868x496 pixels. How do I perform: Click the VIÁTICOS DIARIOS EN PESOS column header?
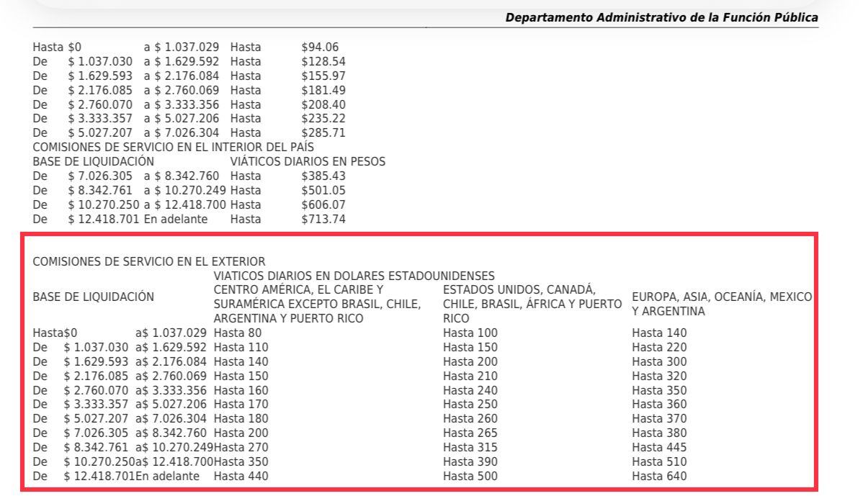[308, 161]
